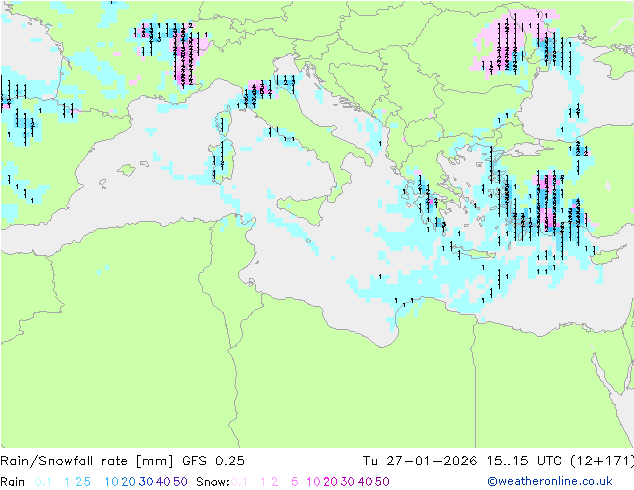Pick the Snow legend value 10
Screen dimensions: 634x490
point(313,482)
